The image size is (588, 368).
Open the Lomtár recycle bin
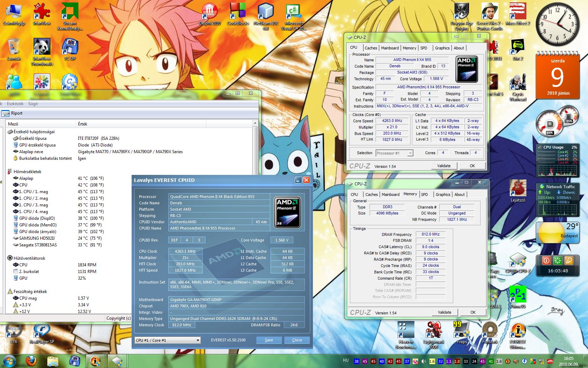coord(14,49)
